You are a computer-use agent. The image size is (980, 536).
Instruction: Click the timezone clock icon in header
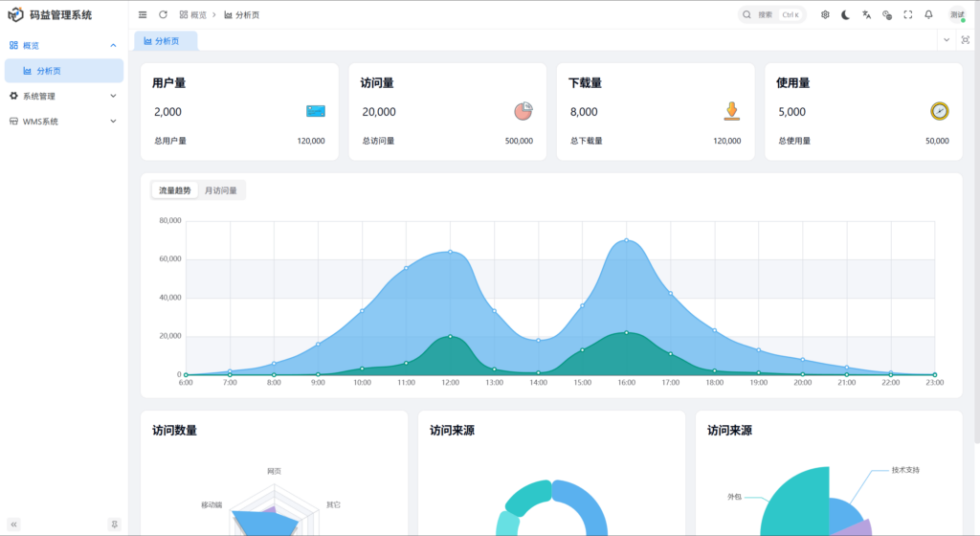(x=887, y=14)
